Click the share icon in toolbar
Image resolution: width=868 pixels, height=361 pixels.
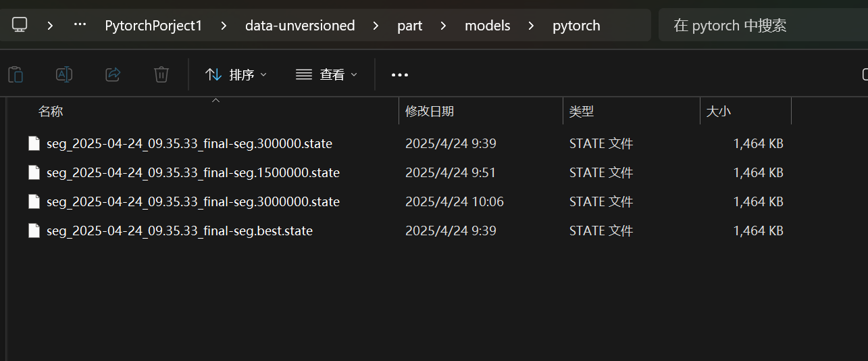[x=113, y=74]
